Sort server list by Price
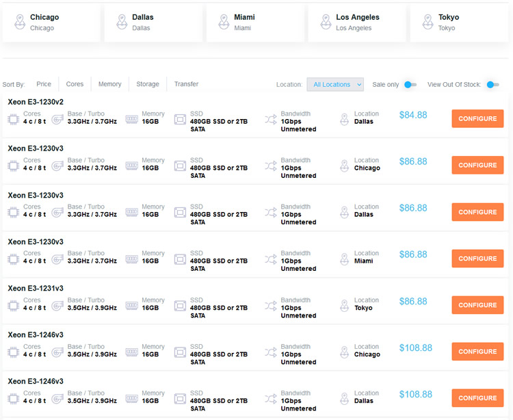Viewport: 513px width, 420px height. point(44,84)
